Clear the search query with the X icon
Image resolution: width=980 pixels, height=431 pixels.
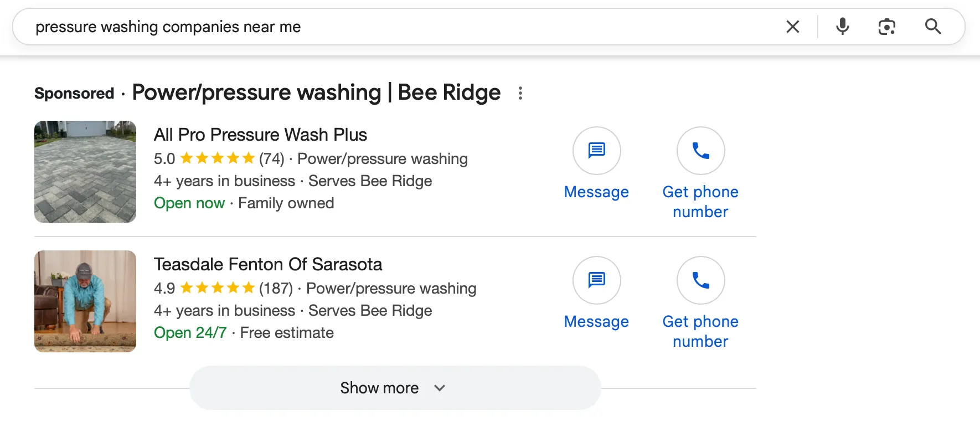click(x=793, y=26)
